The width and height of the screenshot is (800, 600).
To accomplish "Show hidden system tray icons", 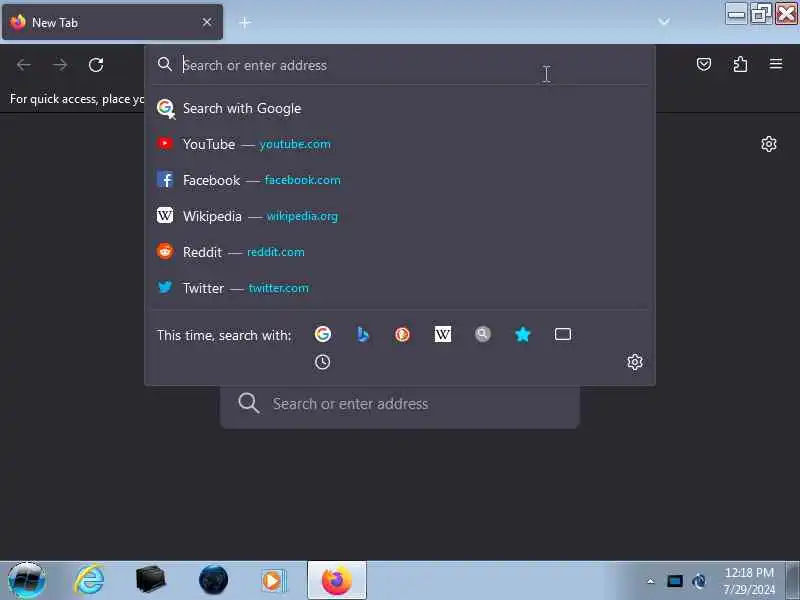I will click(651, 581).
